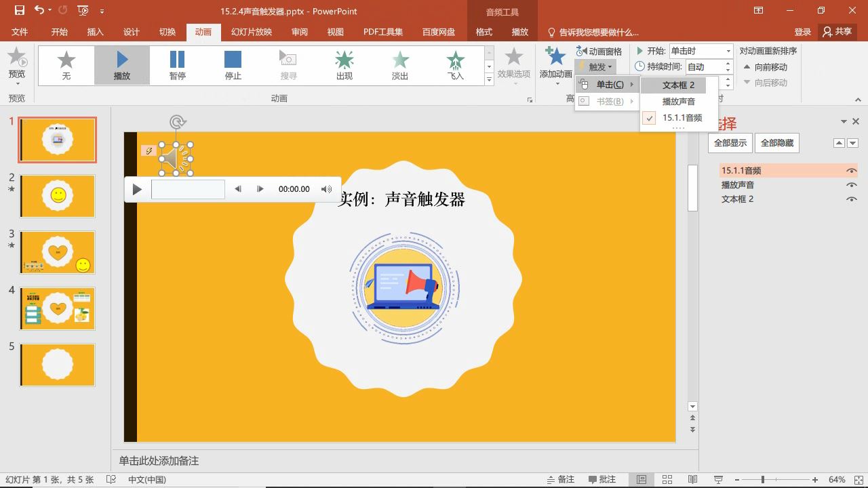
Task: Select the 淡出 (Fade) animation effect
Action: pos(400,65)
